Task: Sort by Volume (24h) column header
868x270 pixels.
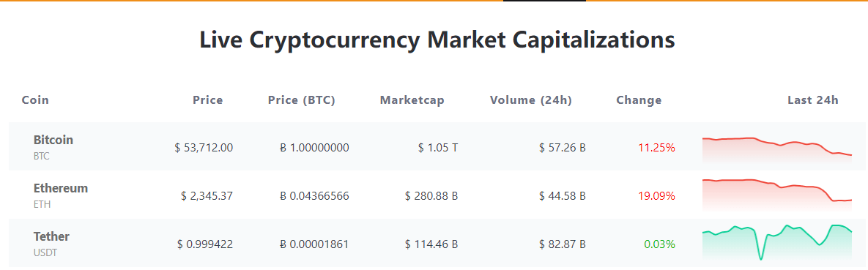Action: tap(531, 100)
